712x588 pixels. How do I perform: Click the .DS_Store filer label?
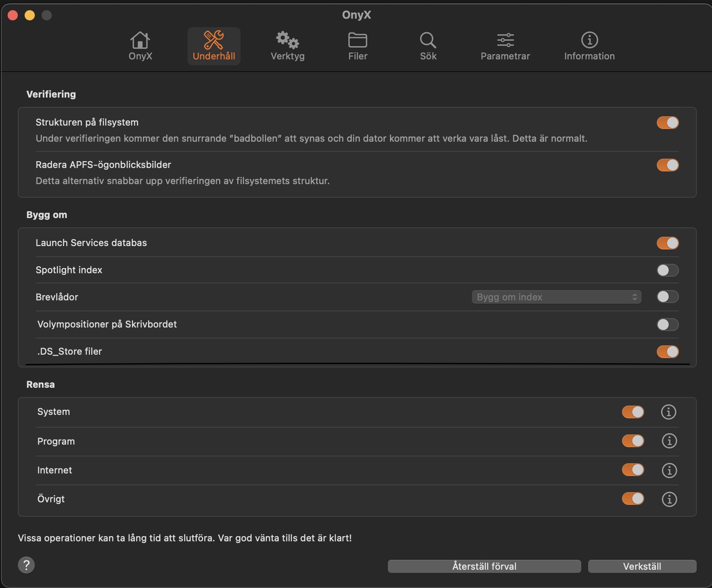[70, 351]
